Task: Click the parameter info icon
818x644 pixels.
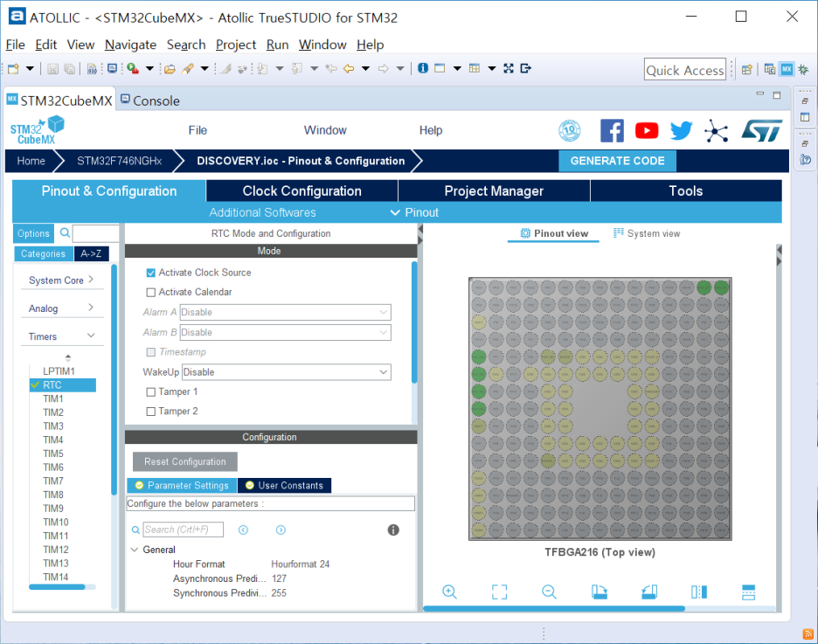Action: click(x=393, y=530)
